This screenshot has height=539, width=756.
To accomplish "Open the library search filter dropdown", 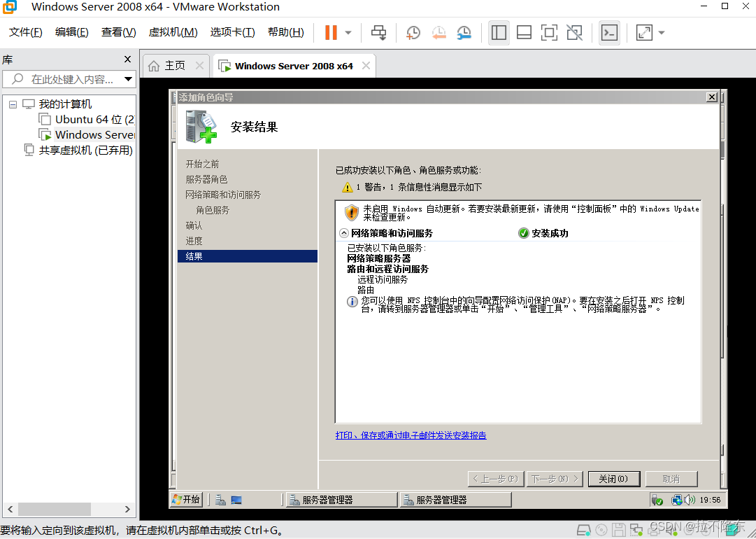I will [x=128, y=79].
